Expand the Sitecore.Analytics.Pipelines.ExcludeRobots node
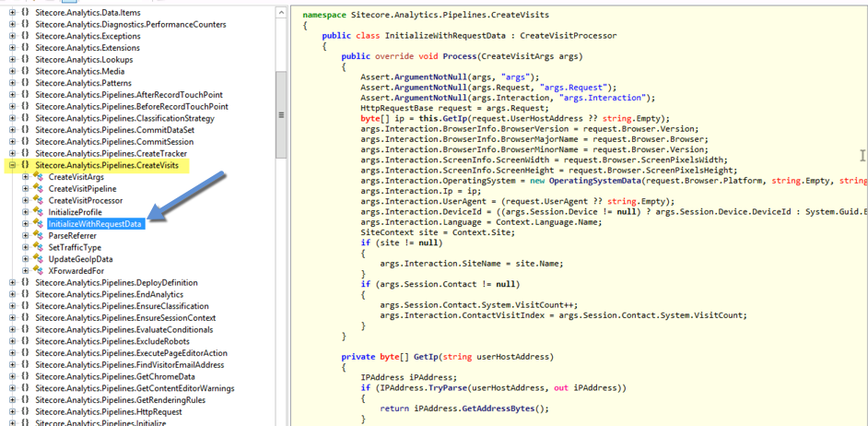 click(13, 341)
